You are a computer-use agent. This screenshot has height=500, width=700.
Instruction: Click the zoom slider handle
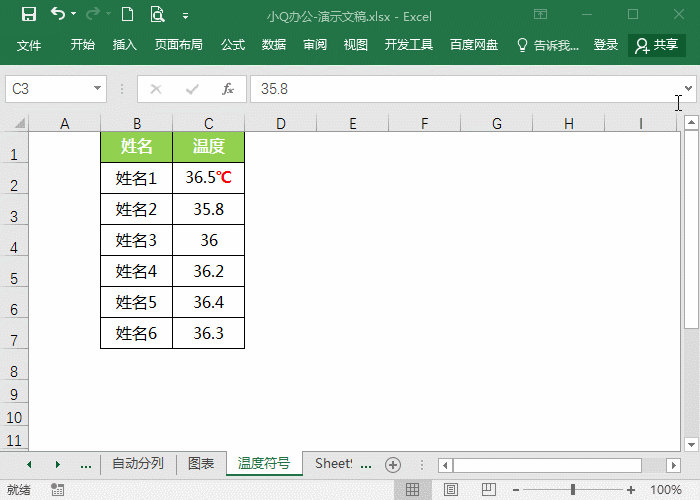pos(573,490)
